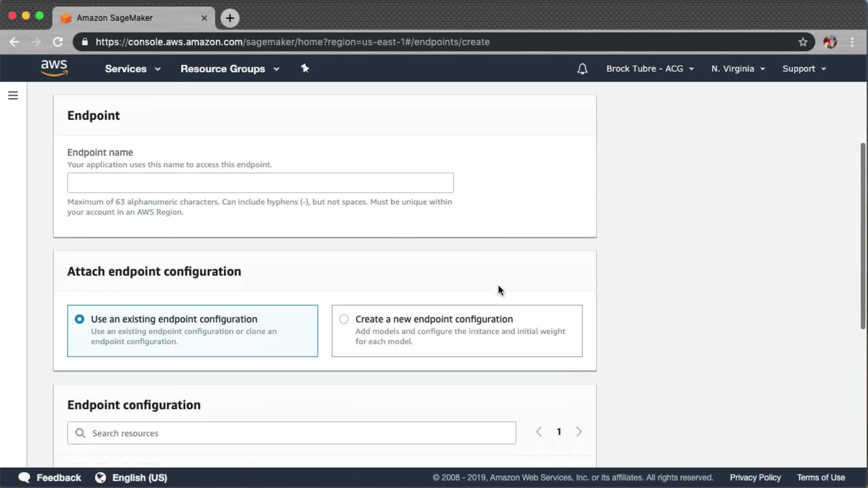This screenshot has height=488, width=868.
Task: Open the Privacy Policy link
Action: [x=755, y=478]
